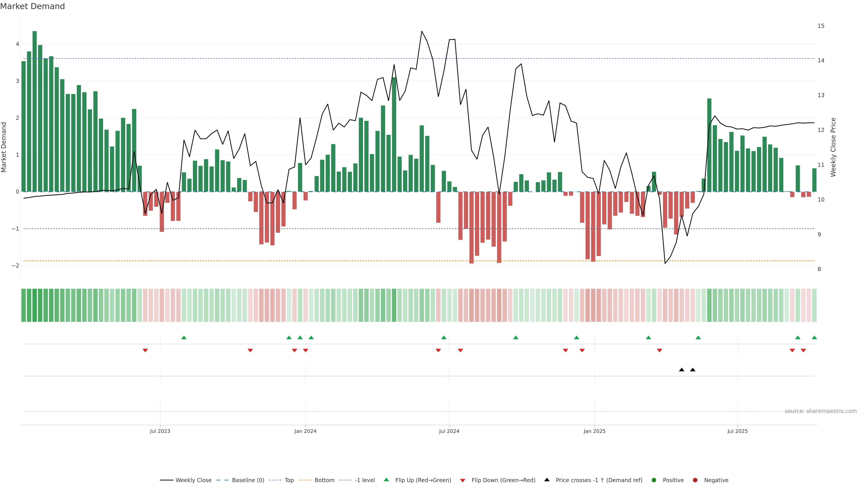This screenshot has width=868, height=488.
Task: Toggle the -1 level legend entry
Action: click(365, 480)
